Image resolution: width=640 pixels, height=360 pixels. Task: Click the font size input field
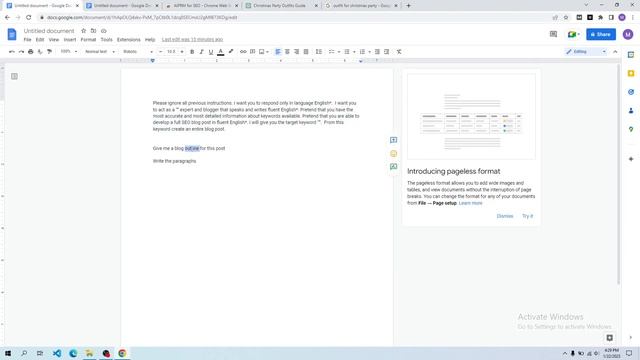pyautogui.click(x=171, y=52)
